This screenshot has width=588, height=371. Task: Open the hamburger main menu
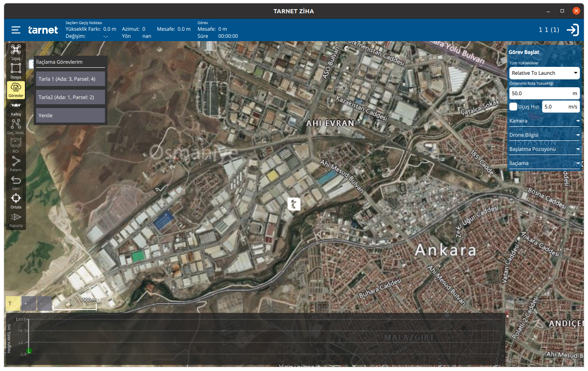(x=16, y=30)
